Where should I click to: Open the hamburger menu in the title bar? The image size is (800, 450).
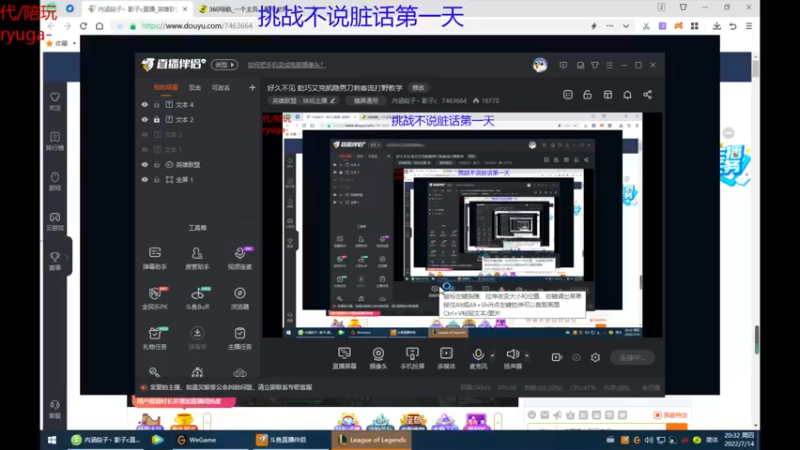609,65
